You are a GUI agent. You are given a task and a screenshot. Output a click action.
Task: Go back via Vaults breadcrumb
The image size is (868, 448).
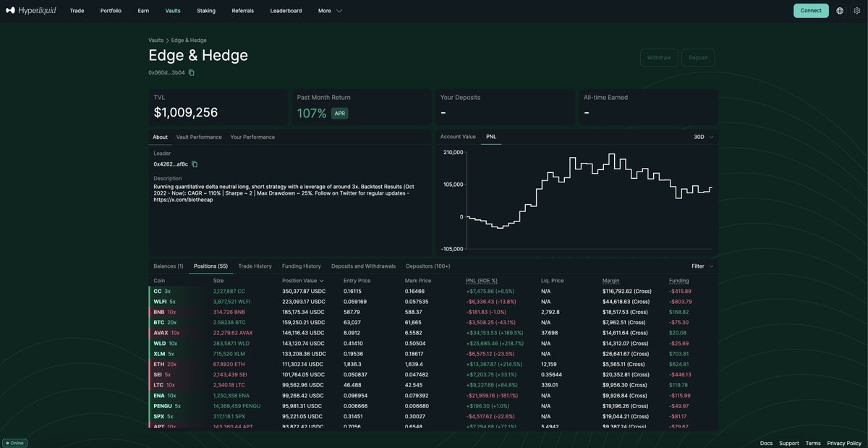point(156,41)
